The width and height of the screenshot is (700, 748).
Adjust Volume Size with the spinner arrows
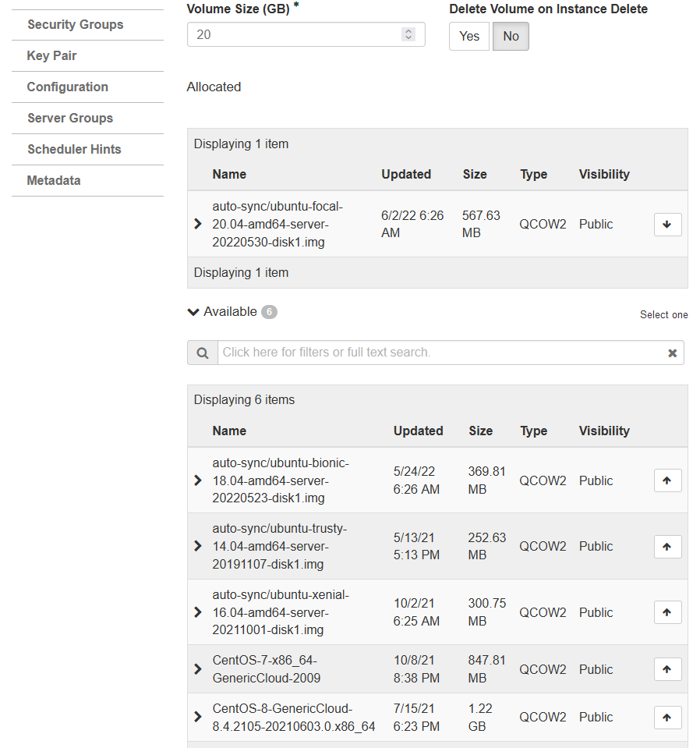pos(408,34)
